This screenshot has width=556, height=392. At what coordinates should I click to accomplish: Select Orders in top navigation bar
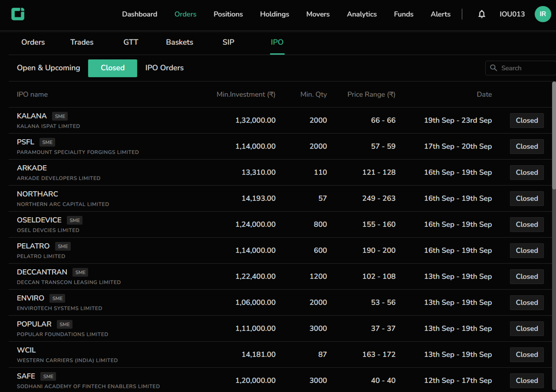click(x=185, y=14)
